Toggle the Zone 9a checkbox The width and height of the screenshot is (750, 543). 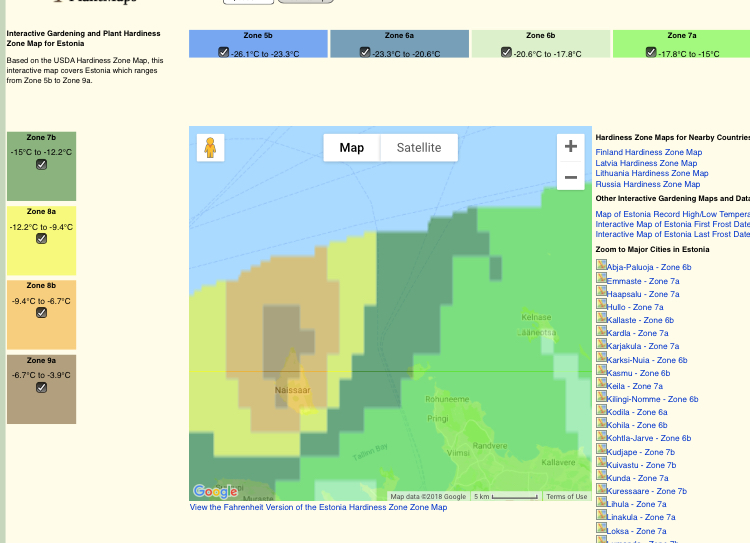41,387
